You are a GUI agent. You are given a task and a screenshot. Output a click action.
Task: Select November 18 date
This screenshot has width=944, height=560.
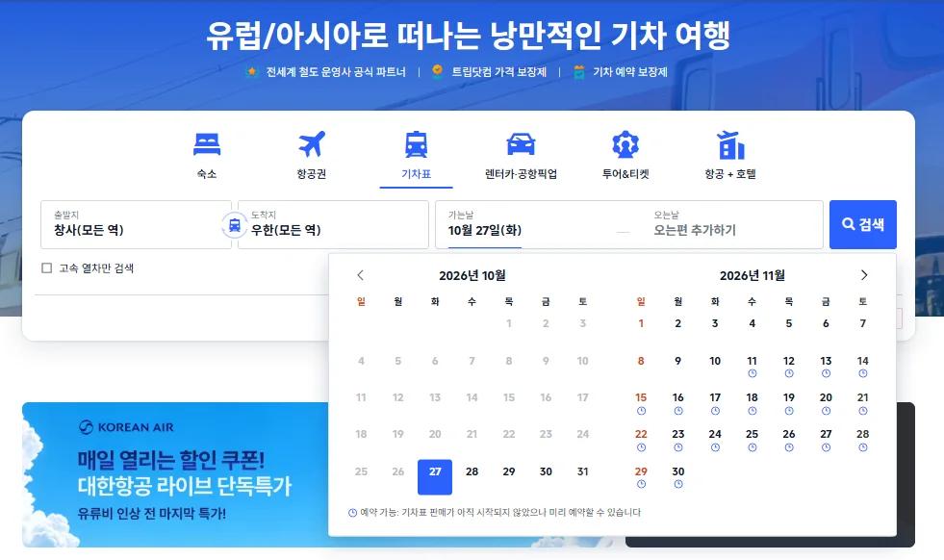click(752, 403)
